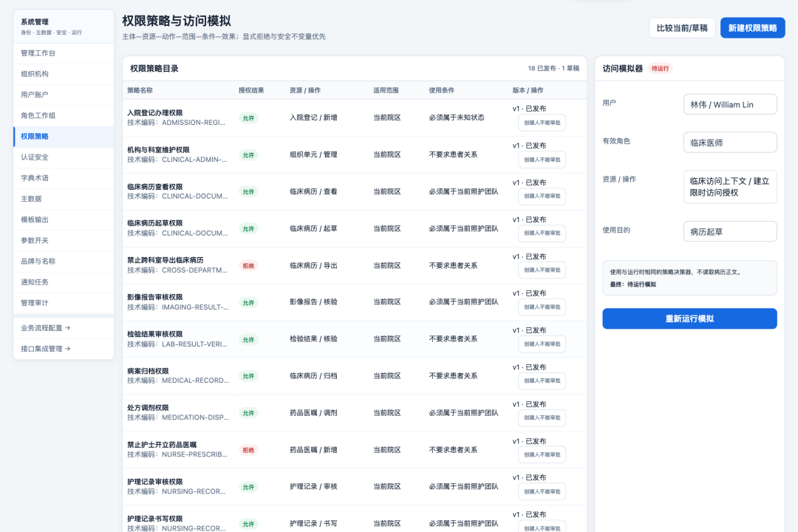
Task: Click 创建人不能审批 in 入院登记办理权限 row
Action: click(542, 123)
